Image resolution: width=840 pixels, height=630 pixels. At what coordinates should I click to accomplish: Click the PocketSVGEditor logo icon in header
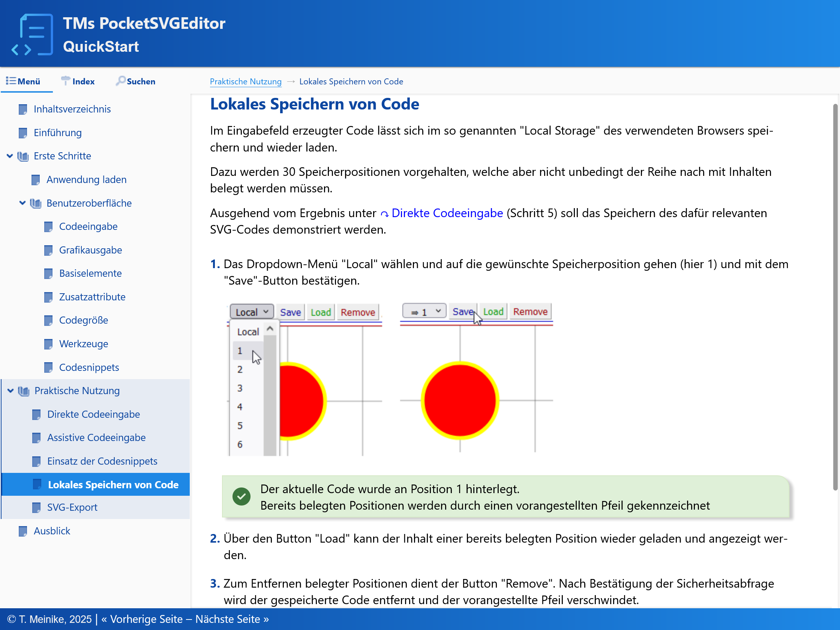coord(32,34)
